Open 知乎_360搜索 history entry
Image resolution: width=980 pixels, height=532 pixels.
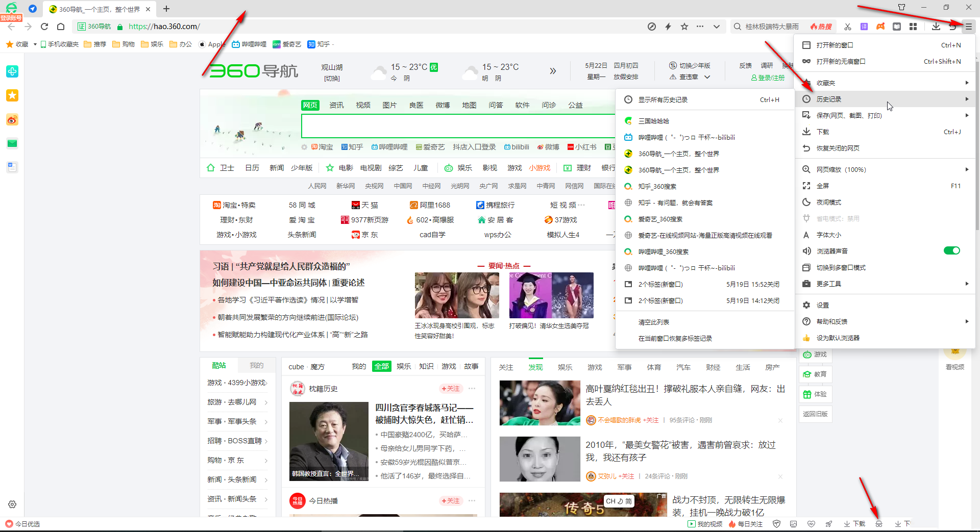(705, 186)
